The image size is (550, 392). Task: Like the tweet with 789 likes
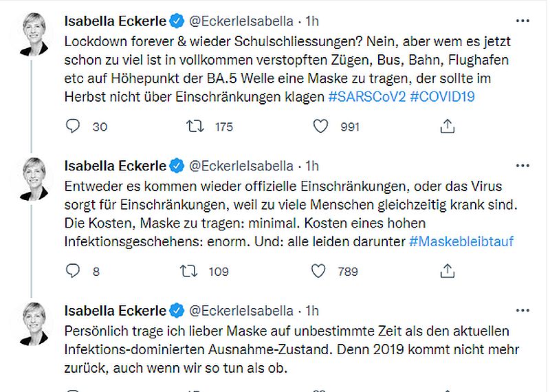319,272
